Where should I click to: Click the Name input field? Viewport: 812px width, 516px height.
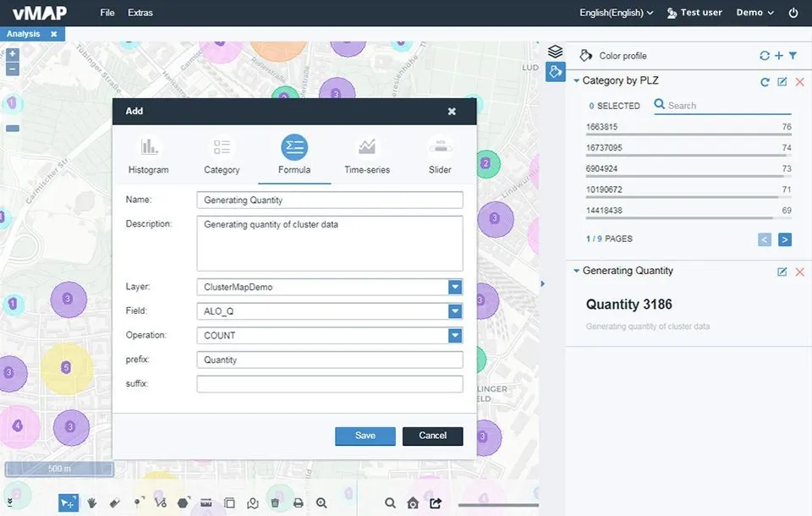(x=329, y=200)
